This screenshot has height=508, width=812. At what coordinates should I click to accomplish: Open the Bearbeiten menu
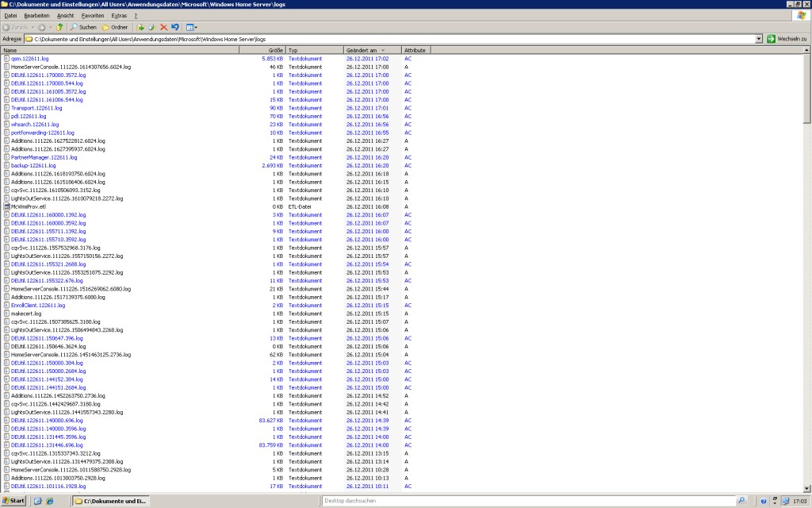pos(36,16)
